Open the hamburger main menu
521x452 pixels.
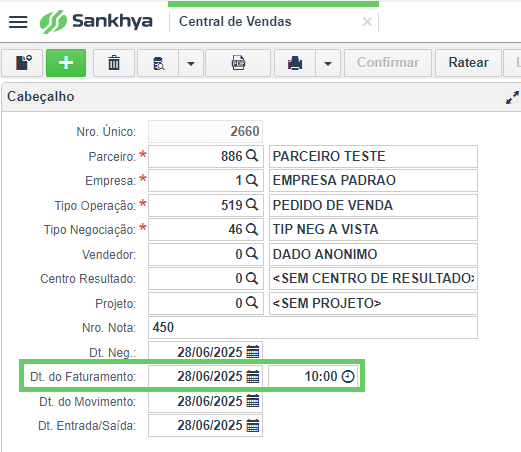[x=18, y=22]
